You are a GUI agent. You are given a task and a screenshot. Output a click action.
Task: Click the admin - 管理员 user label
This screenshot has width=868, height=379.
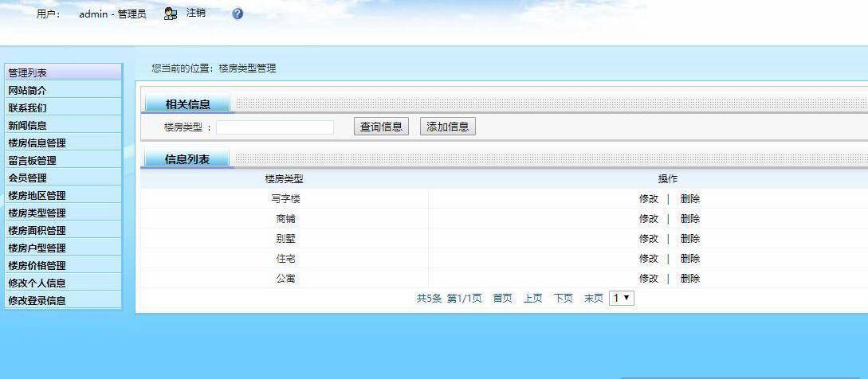[113, 14]
